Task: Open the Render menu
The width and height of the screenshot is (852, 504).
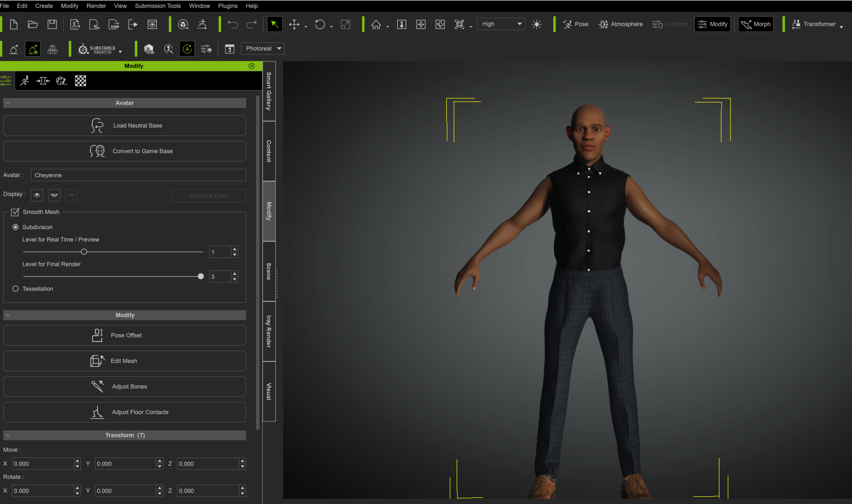Action: (x=96, y=6)
